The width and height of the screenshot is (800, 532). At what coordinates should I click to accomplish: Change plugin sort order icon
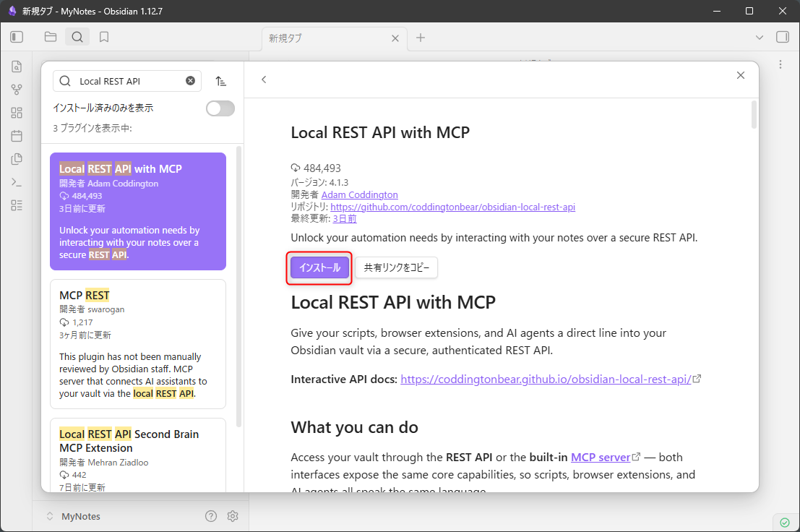221,81
